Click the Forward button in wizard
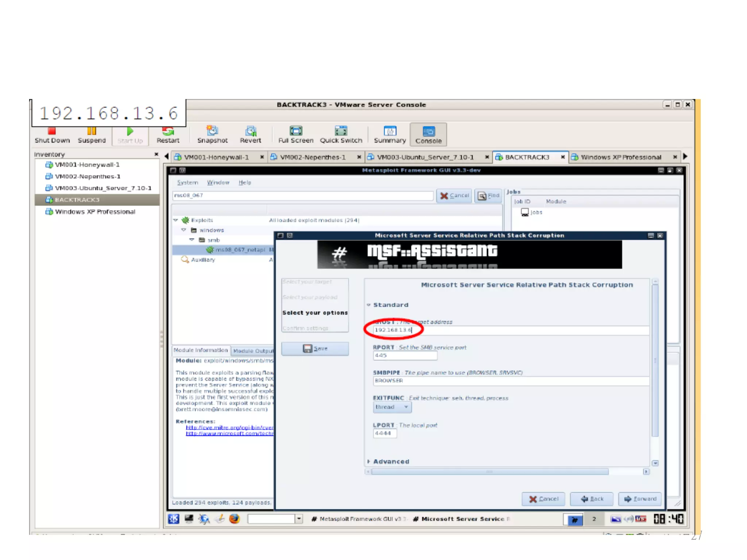Screen dimensions: 747x560 (640, 499)
